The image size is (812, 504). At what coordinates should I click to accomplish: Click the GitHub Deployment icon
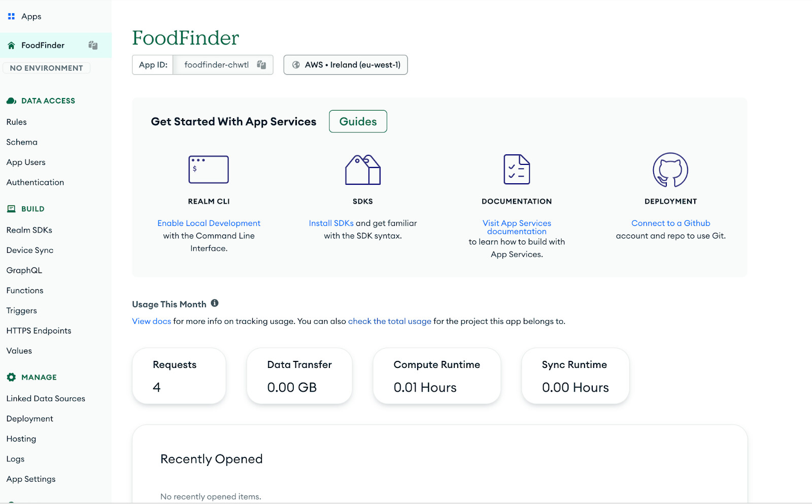(x=670, y=170)
